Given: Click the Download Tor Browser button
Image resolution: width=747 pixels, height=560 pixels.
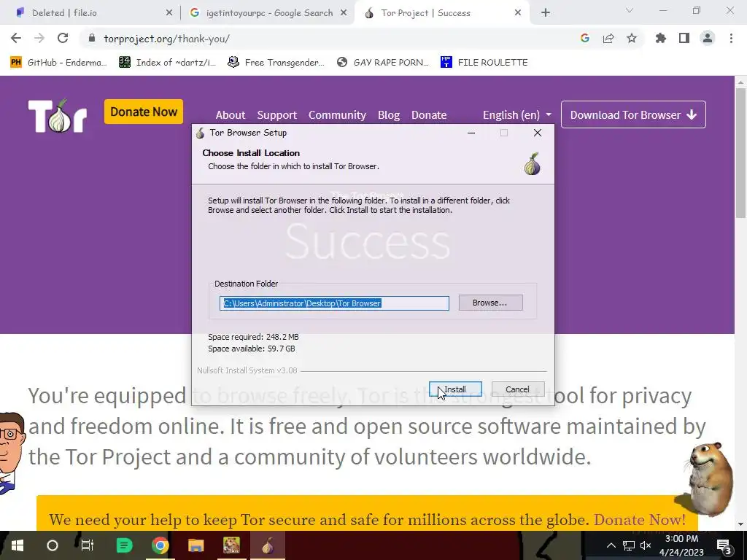Looking at the screenshot, I should pos(633,114).
